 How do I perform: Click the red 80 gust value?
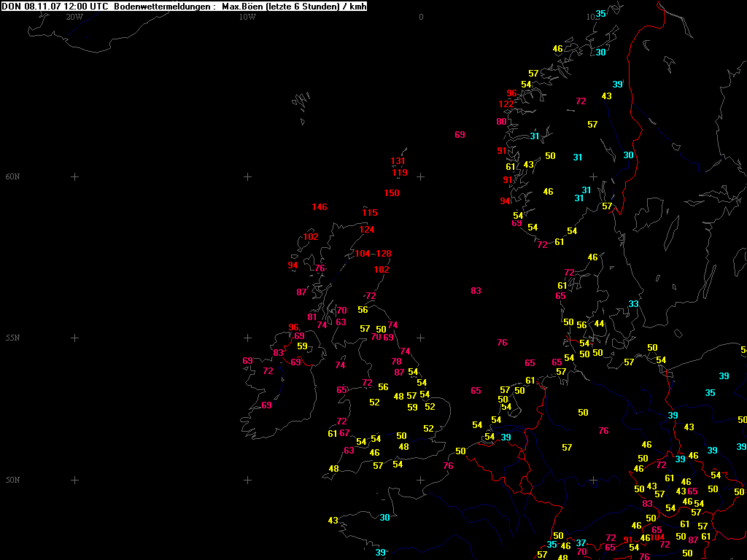point(501,122)
